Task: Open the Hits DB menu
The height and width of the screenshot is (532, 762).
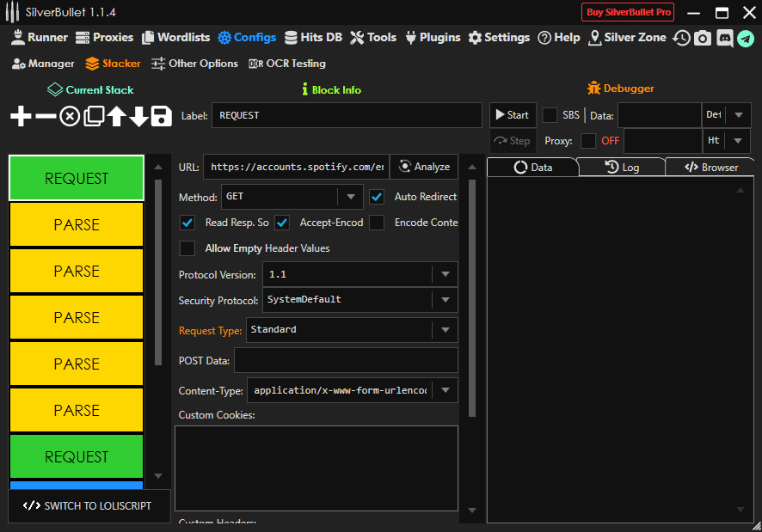Action: pos(315,38)
